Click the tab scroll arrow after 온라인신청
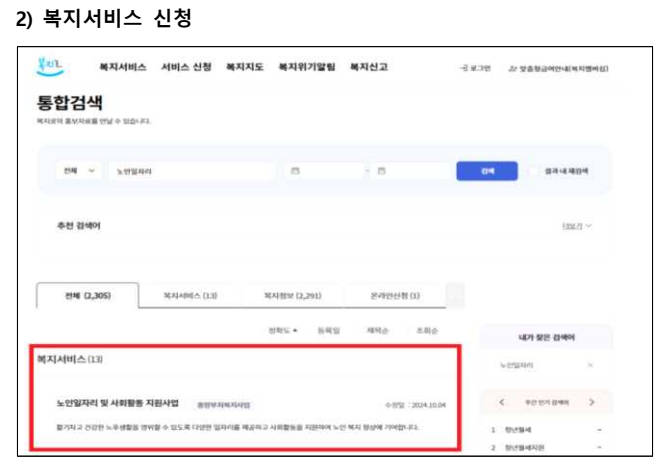Screen dimensions: 668x466 (x=455, y=295)
